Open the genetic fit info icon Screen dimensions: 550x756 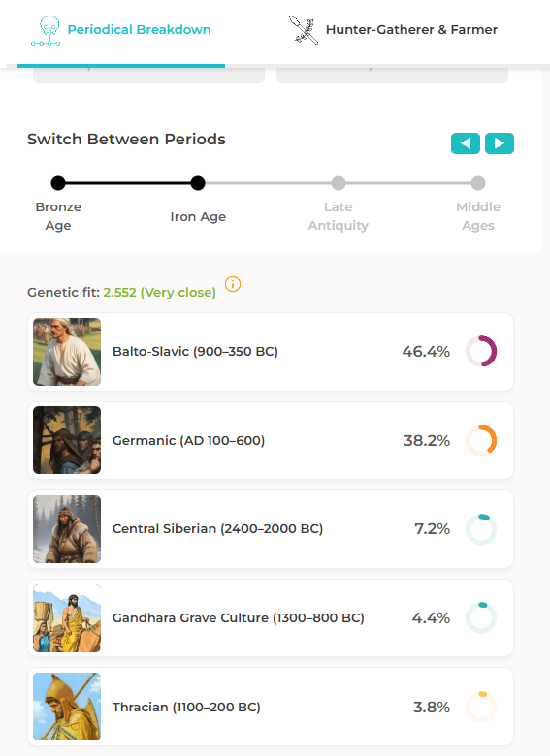[x=233, y=284]
